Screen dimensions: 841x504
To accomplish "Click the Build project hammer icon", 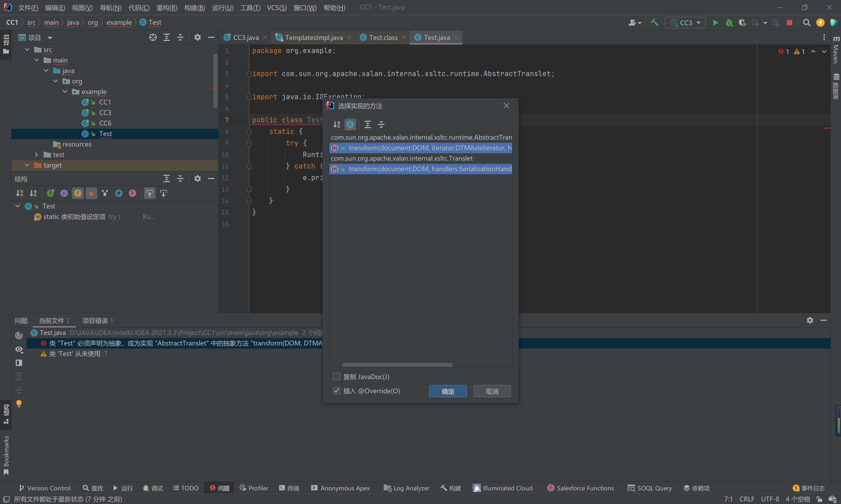I will (654, 23).
